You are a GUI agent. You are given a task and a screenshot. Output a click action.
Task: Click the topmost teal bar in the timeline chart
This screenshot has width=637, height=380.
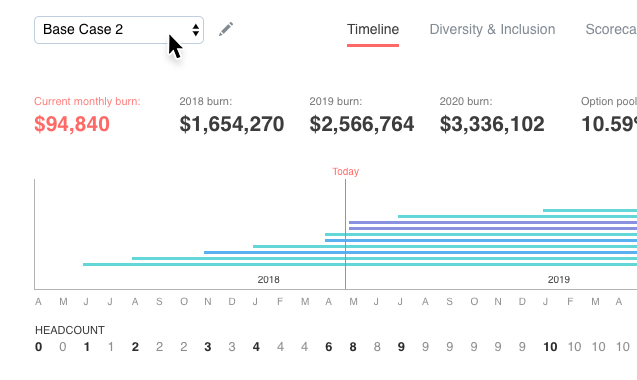(x=590, y=211)
